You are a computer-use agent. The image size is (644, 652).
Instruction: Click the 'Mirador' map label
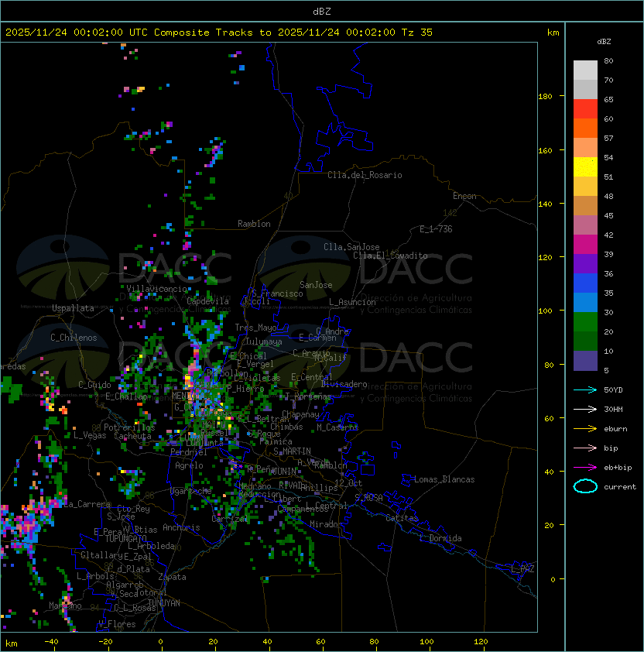pyautogui.click(x=327, y=524)
